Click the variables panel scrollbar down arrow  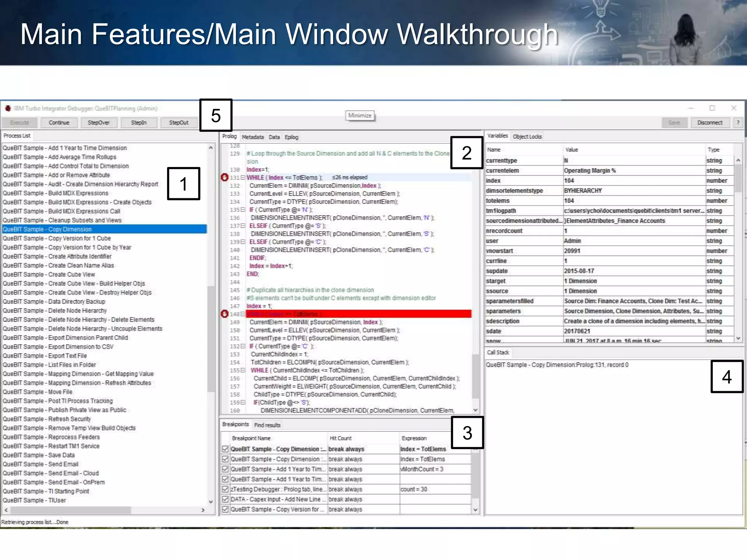pyautogui.click(x=738, y=338)
